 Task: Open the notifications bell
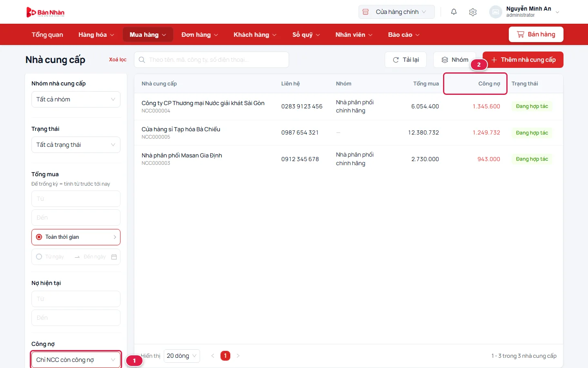coord(454,12)
